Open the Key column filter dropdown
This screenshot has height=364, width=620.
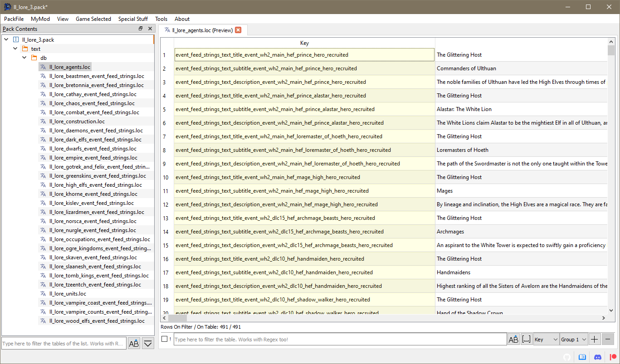[x=546, y=339]
